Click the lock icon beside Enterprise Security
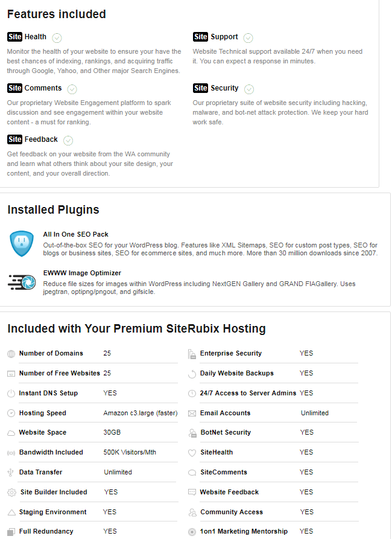 tap(192, 354)
